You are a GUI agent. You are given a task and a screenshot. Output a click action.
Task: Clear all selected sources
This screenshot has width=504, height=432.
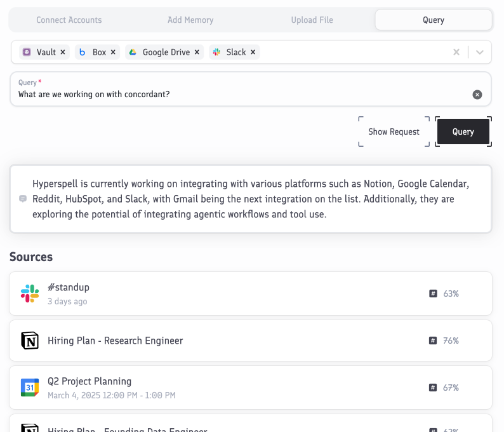[x=456, y=52]
